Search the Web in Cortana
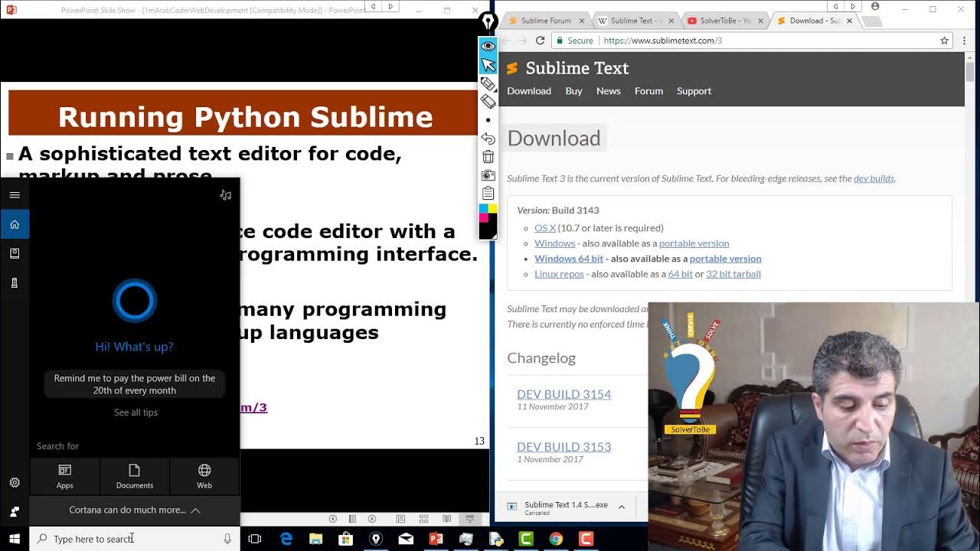Image resolution: width=980 pixels, height=551 pixels. [x=204, y=476]
